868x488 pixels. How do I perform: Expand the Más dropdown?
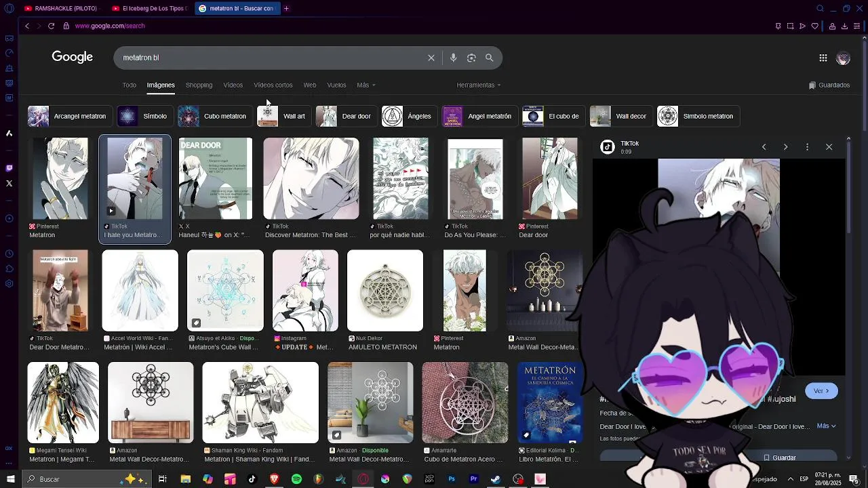click(366, 85)
